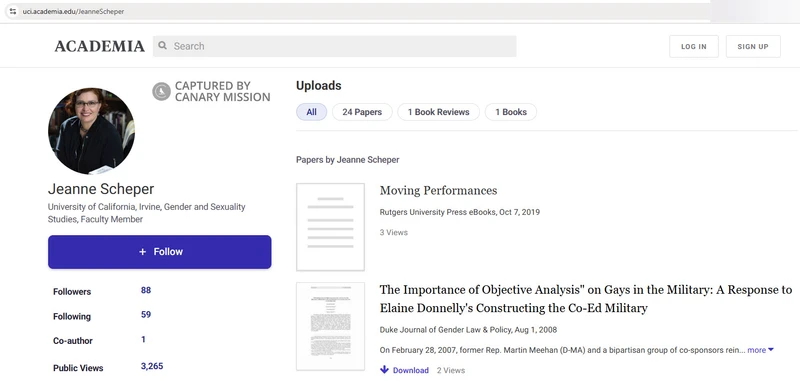The width and height of the screenshot is (800, 381).
Task: Select the All uploads tab
Action: coord(311,112)
